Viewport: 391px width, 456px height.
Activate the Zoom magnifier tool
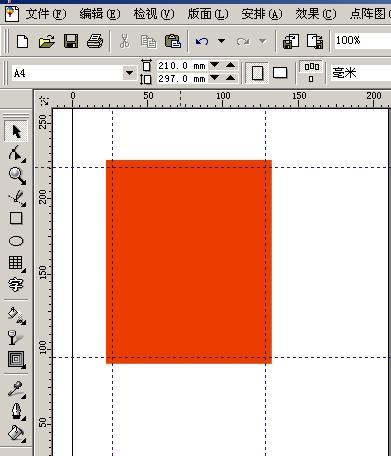[x=17, y=176]
